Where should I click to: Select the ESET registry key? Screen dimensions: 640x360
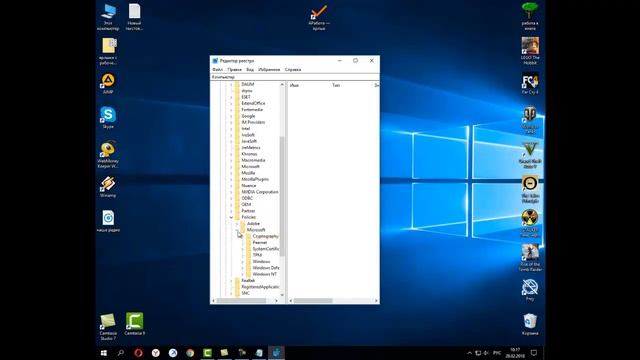pyautogui.click(x=246, y=97)
